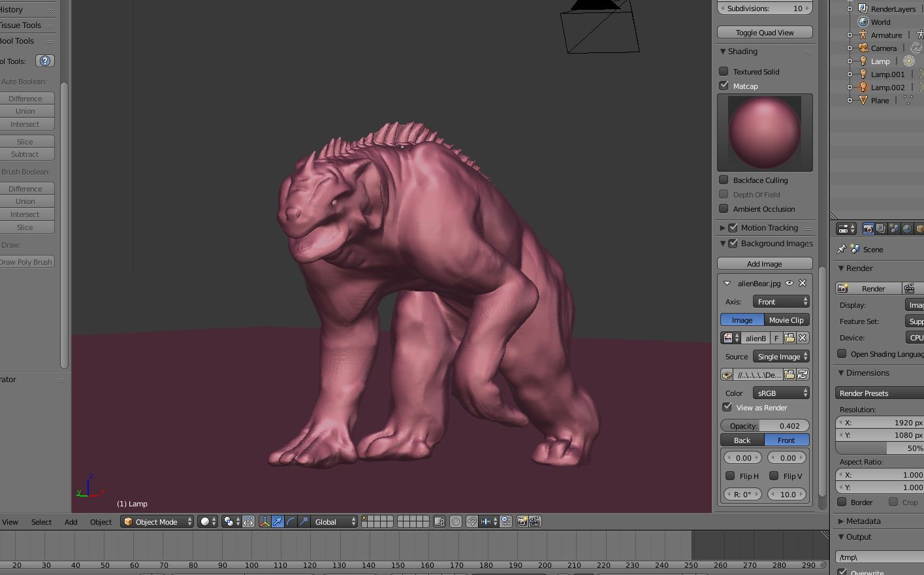Enable Textured Solid checkbox
The height and width of the screenshot is (575, 924).
724,71
